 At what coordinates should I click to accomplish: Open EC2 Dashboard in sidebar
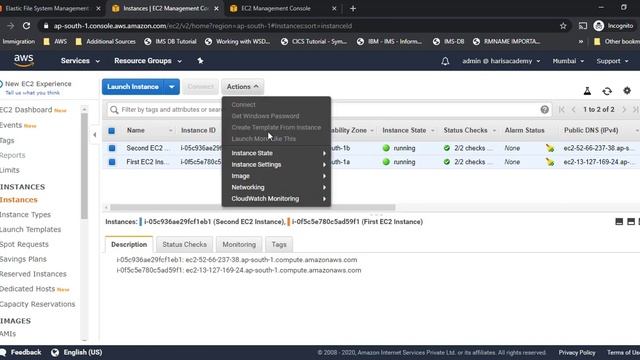click(26, 110)
